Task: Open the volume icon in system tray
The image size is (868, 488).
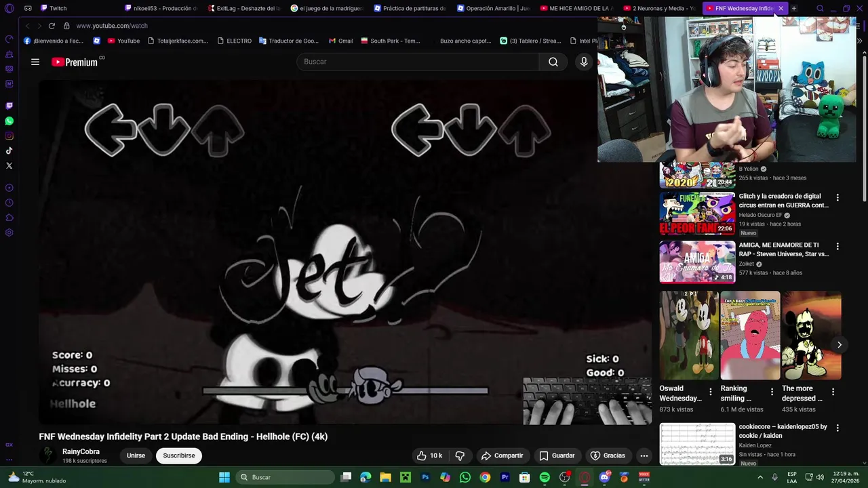Action: [820, 477]
